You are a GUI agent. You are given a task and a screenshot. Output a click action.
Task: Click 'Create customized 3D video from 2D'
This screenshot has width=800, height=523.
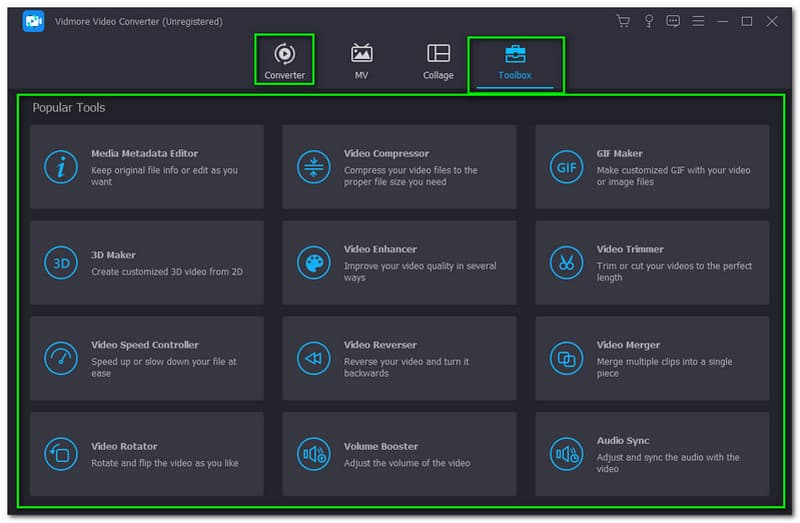coord(167,271)
